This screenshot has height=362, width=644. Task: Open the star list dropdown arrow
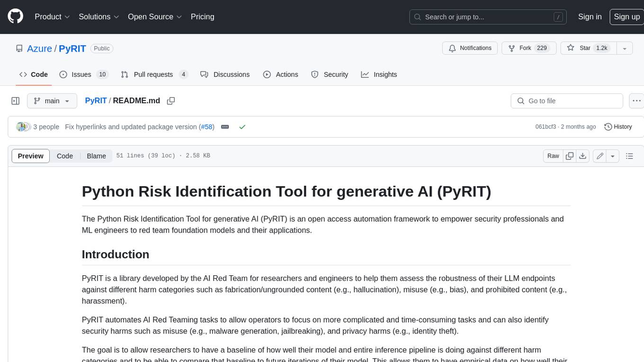[x=625, y=48]
